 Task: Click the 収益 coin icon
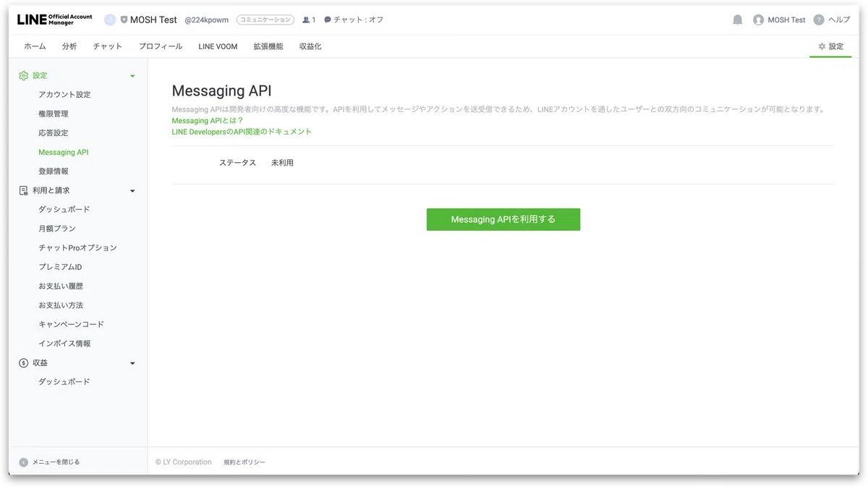click(24, 363)
